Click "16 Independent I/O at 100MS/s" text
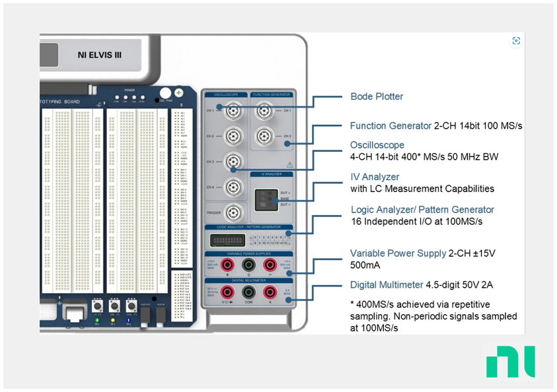Viewport: 557px width, 392px height. [417, 222]
